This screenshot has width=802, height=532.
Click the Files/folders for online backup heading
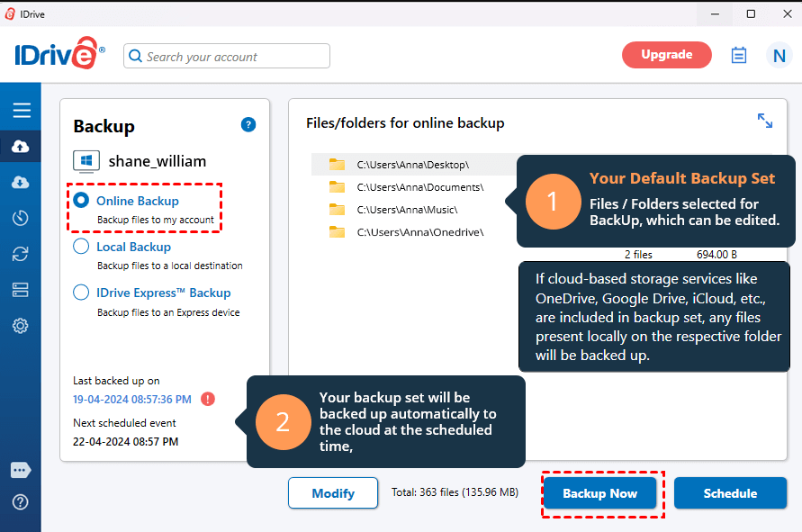click(x=405, y=122)
